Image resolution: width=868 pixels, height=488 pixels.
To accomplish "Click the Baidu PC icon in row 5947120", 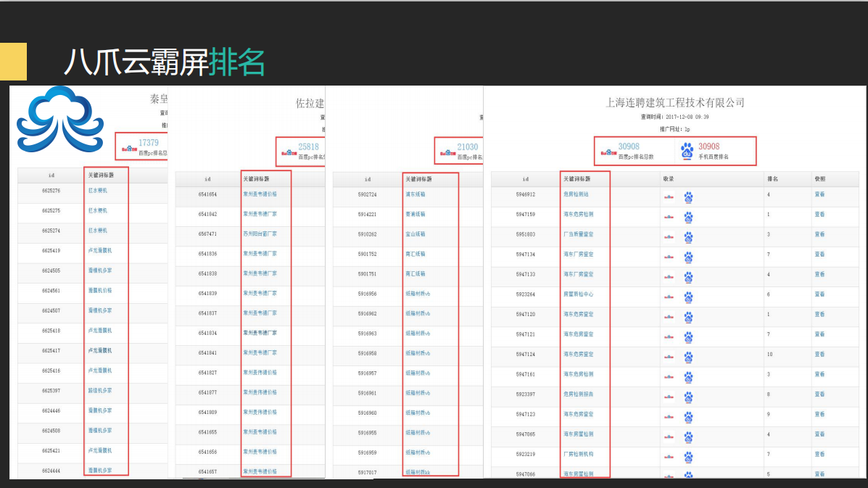I will click(669, 317).
